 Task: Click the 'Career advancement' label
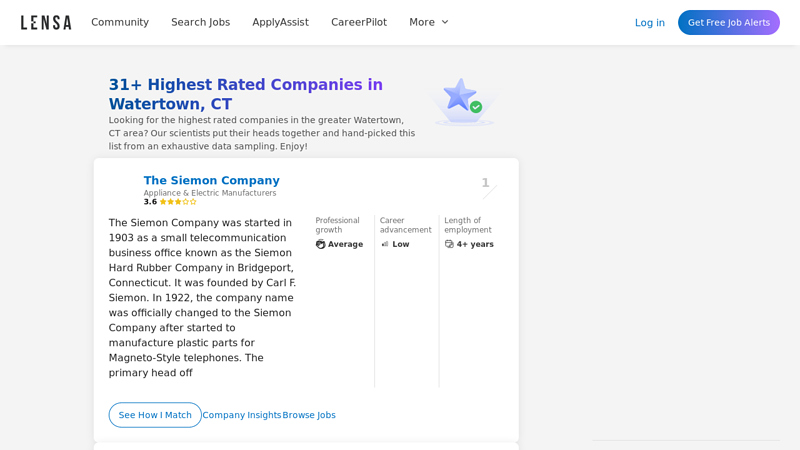pos(406,225)
